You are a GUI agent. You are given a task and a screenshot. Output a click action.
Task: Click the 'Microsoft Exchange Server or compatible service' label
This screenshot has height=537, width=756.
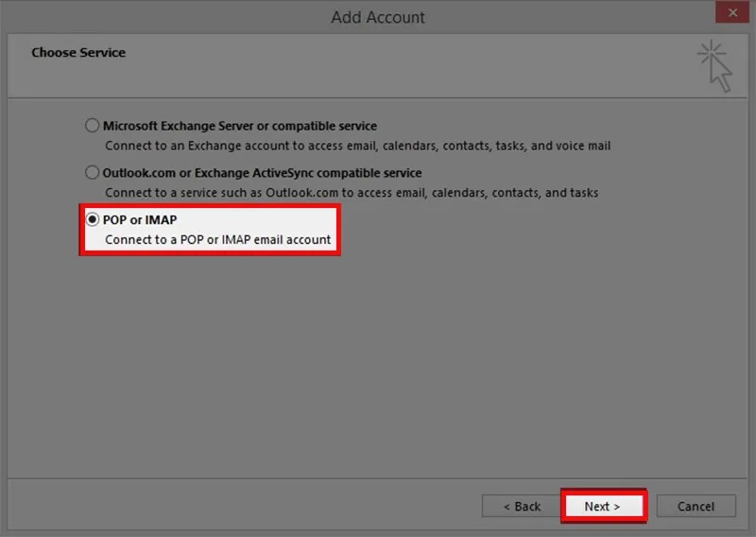240,126
